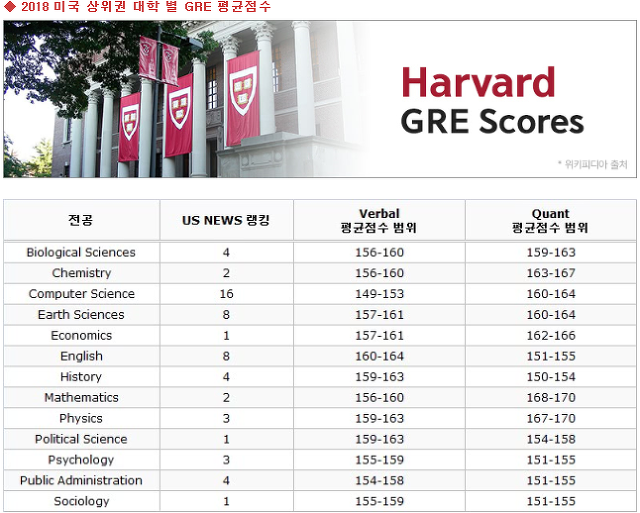The width and height of the screenshot is (640, 513).
Task: Select the Physics row label
Action: point(81,418)
